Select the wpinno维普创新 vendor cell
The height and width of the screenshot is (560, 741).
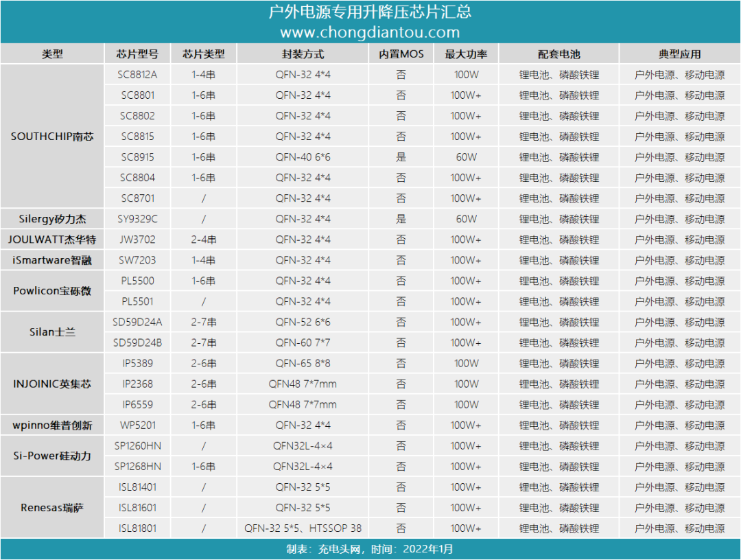[52, 425]
